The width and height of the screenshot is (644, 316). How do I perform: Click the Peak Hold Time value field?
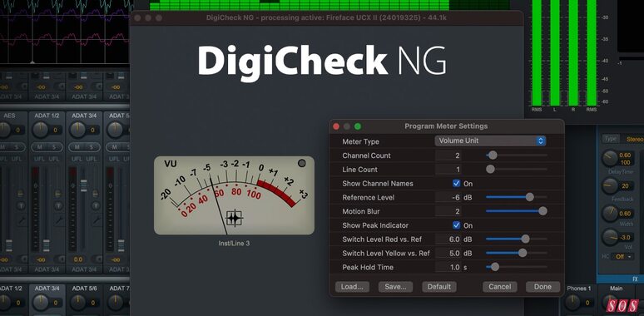point(448,267)
